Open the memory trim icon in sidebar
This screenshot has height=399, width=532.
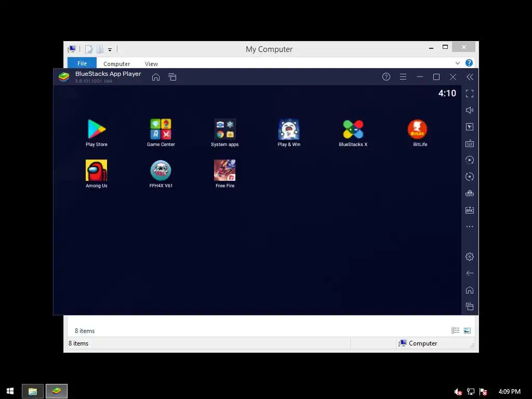pos(470,193)
